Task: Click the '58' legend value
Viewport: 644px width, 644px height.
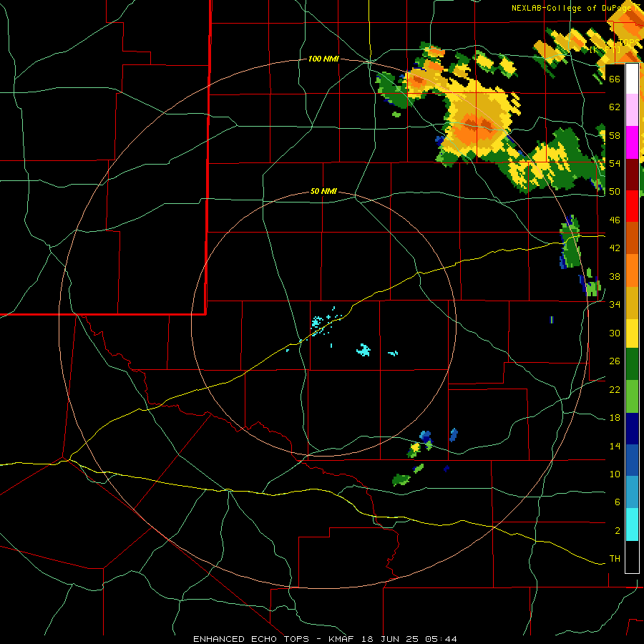Action: tap(615, 135)
